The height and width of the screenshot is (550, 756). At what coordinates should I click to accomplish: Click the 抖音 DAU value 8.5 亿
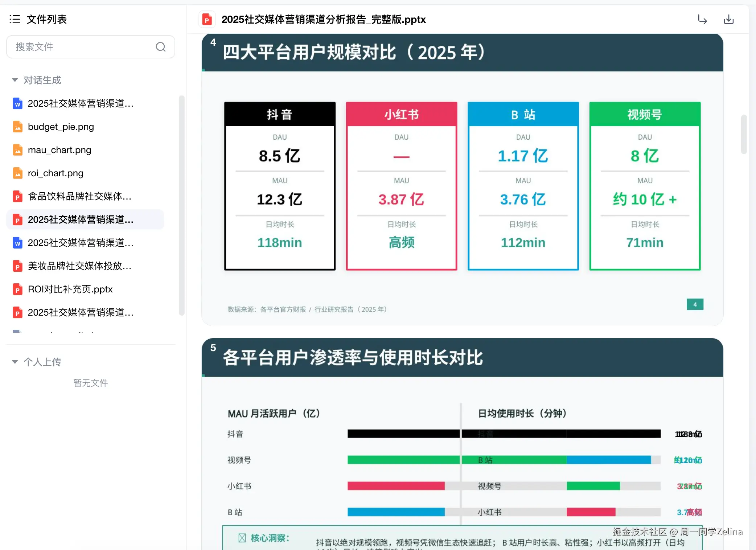(x=280, y=156)
